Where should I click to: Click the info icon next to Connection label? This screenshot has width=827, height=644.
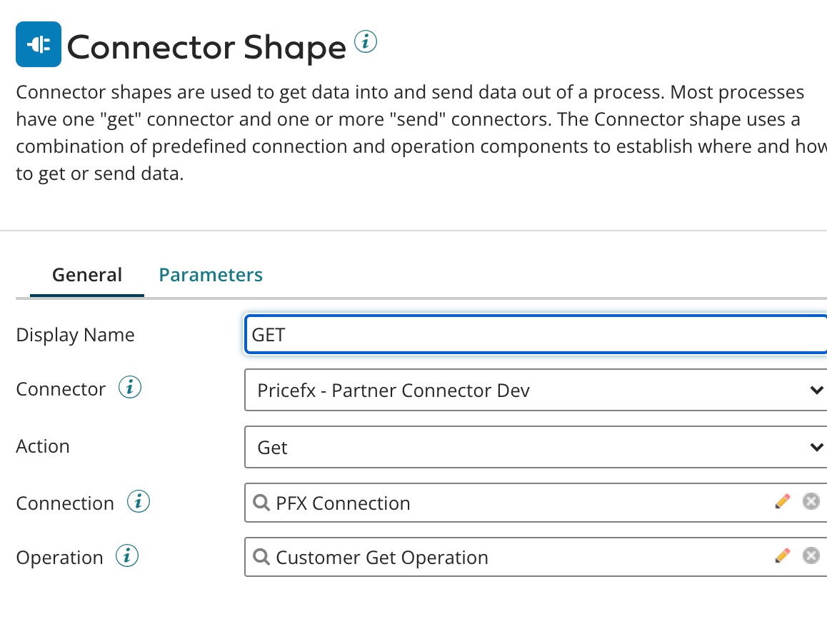(139, 501)
